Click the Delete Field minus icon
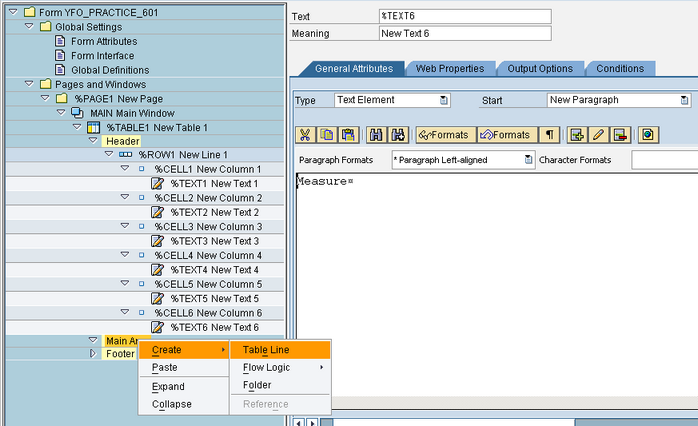The width and height of the screenshot is (698, 426). [x=620, y=134]
